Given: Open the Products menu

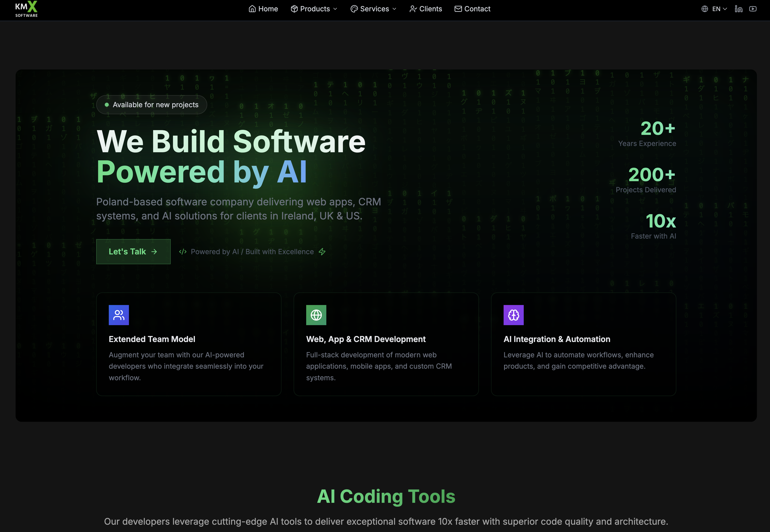Looking at the screenshot, I should (314, 9).
